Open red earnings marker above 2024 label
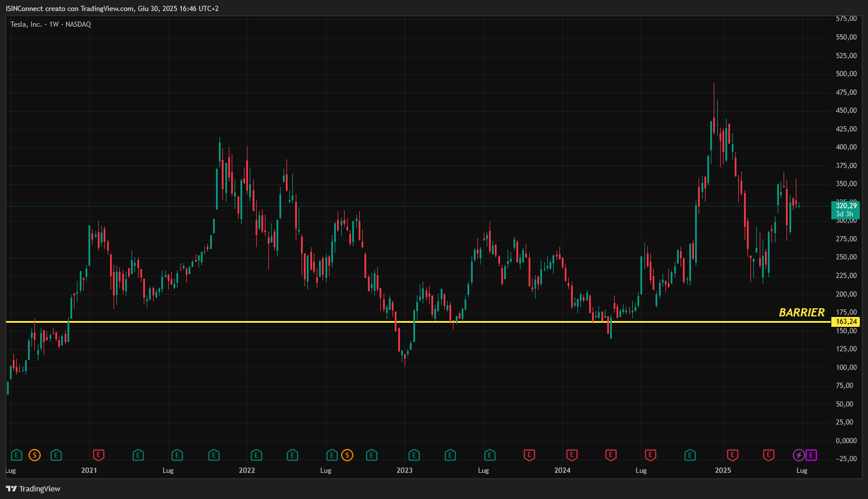The height and width of the screenshot is (499, 868). pos(572,455)
